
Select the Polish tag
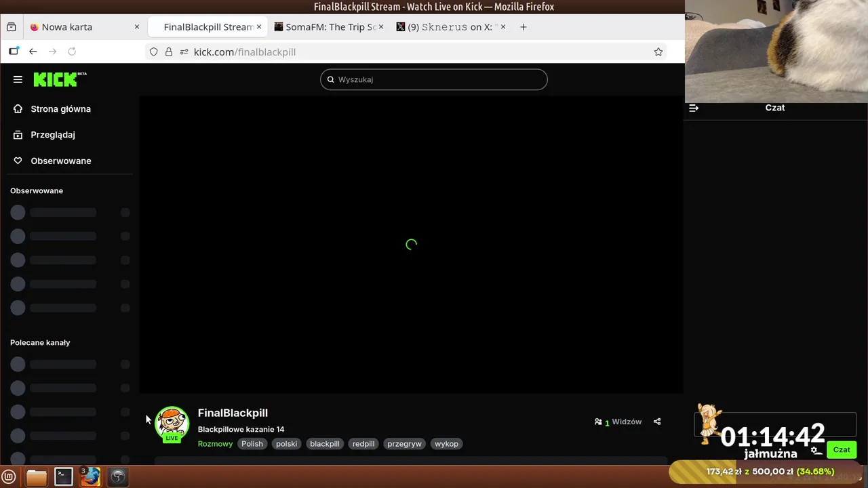pos(252,444)
